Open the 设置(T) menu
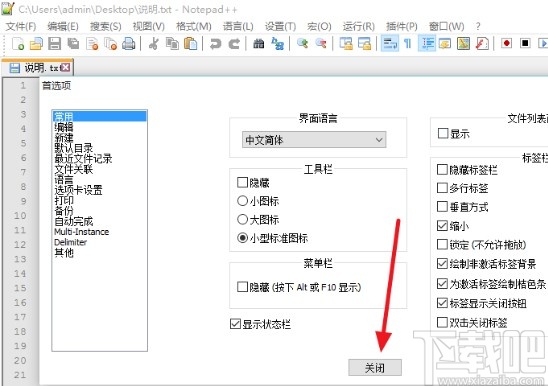The height and width of the screenshot is (386, 548). click(280, 26)
